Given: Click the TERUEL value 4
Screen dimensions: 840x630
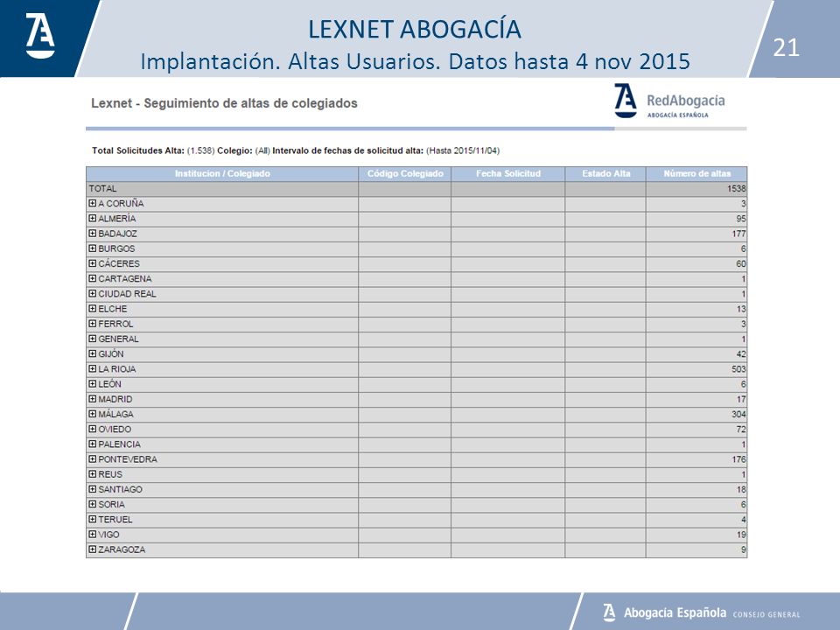Looking at the screenshot, I should coord(744,519).
